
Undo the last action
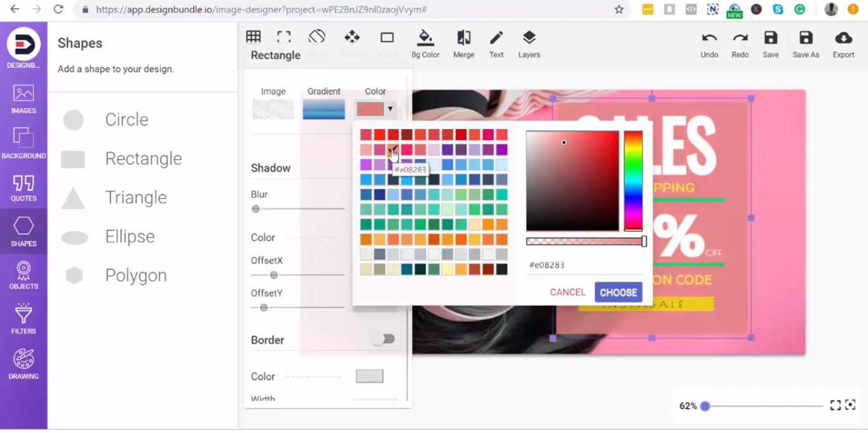pos(709,43)
